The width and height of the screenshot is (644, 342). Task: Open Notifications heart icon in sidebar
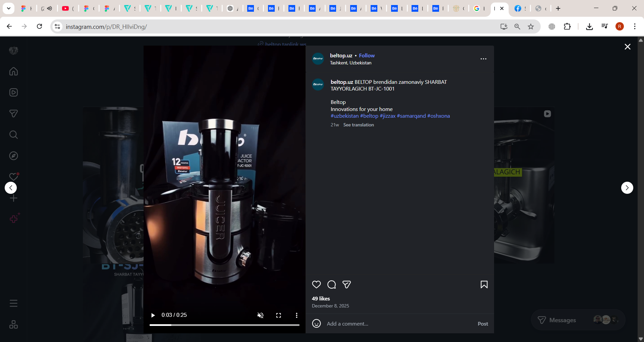click(13, 176)
